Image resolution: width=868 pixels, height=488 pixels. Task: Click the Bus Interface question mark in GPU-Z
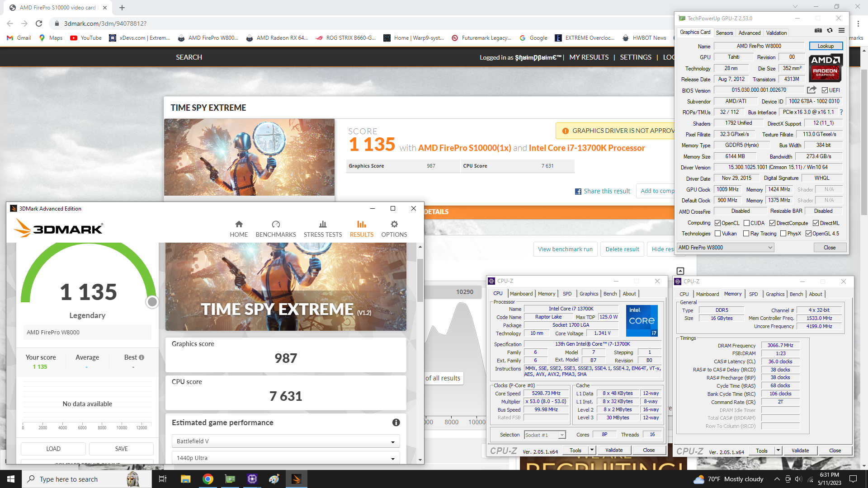point(841,112)
